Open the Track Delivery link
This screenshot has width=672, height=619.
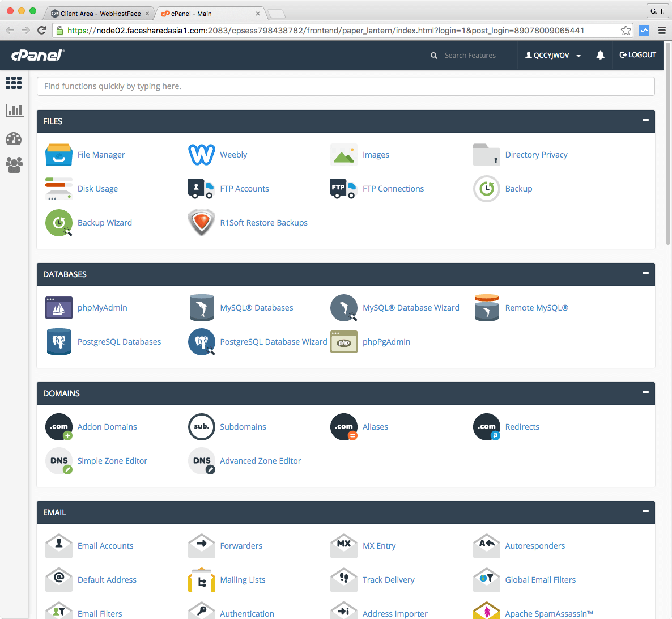point(389,579)
